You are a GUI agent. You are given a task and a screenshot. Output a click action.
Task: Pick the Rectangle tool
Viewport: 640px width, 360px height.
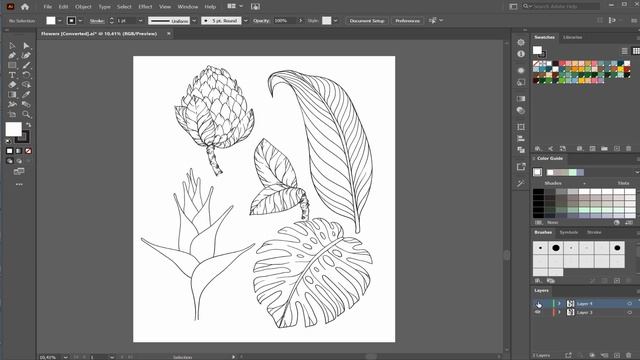(12, 65)
